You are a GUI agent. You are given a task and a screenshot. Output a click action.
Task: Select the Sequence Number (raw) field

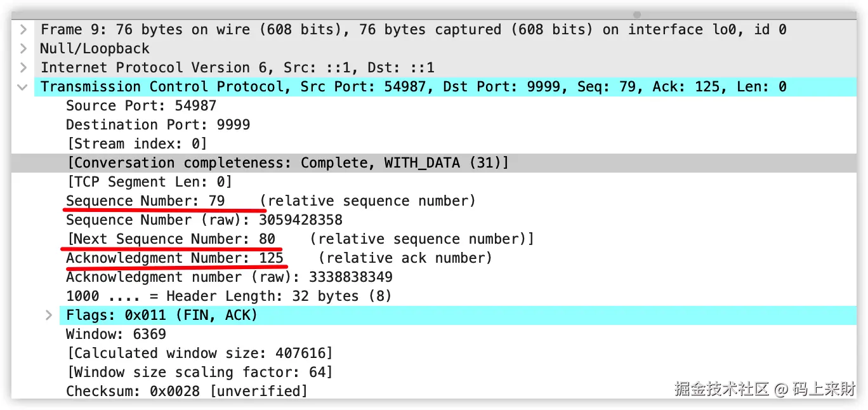204,220
